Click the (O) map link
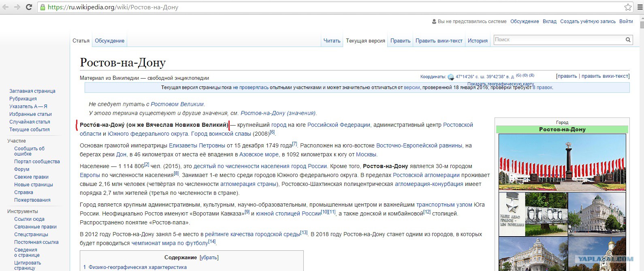 [525, 75]
